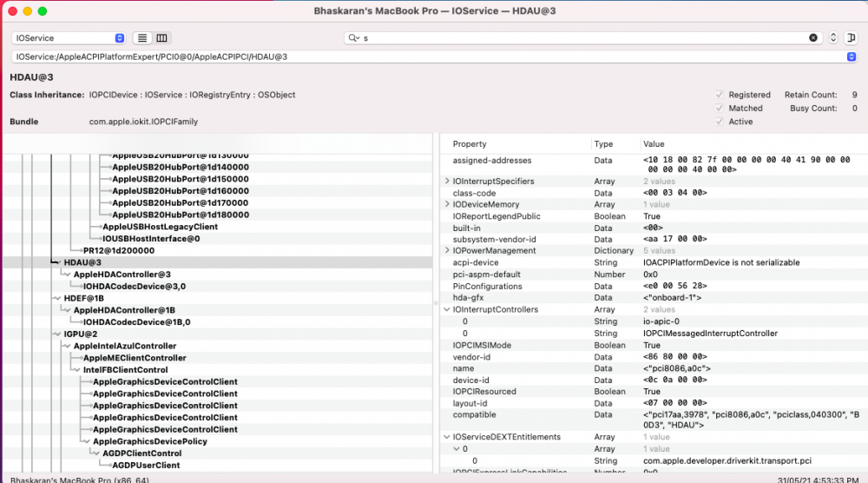Select the device-id property row

[x=654, y=380]
